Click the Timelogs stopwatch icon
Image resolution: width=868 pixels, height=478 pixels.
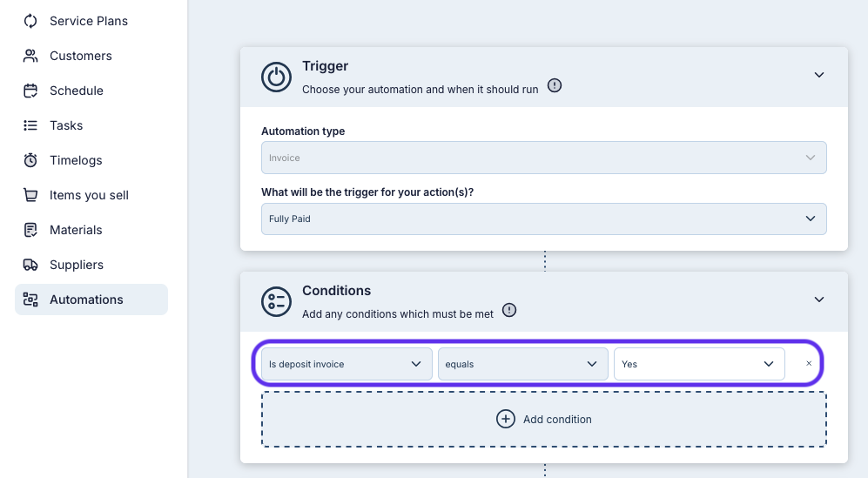pos(30,160)
